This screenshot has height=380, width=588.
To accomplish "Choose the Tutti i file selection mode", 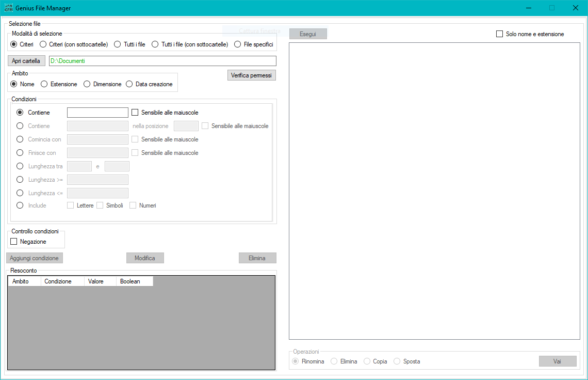I will (x=118, y=44).
